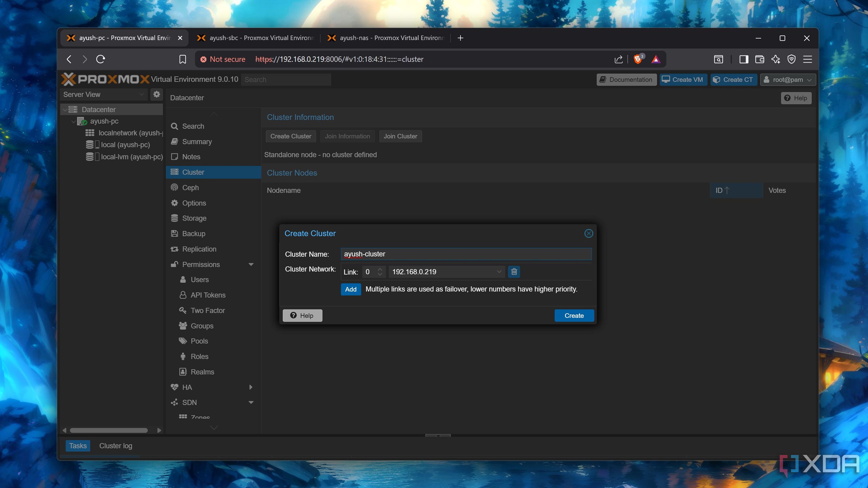Select the Tasks tab
Image resolution: width=868 pixels, height=488 pixels.
tap(78, 446)
